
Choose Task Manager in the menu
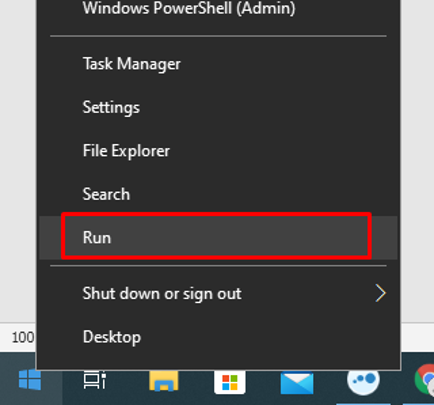click(x=218, y=63)
